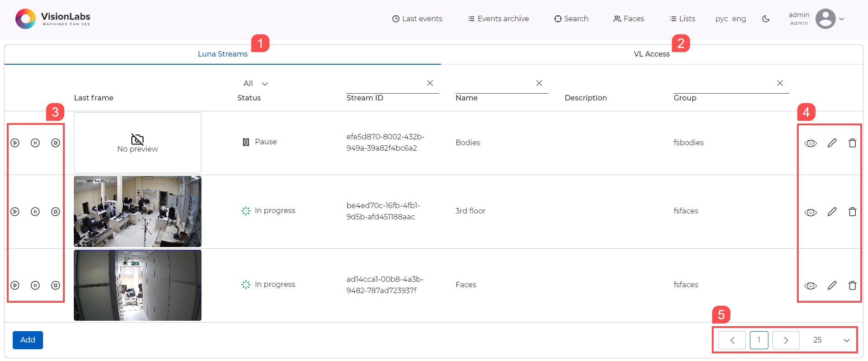Go to next page of streams
Viewport: 868px width, 361px height.
(786, 340)
